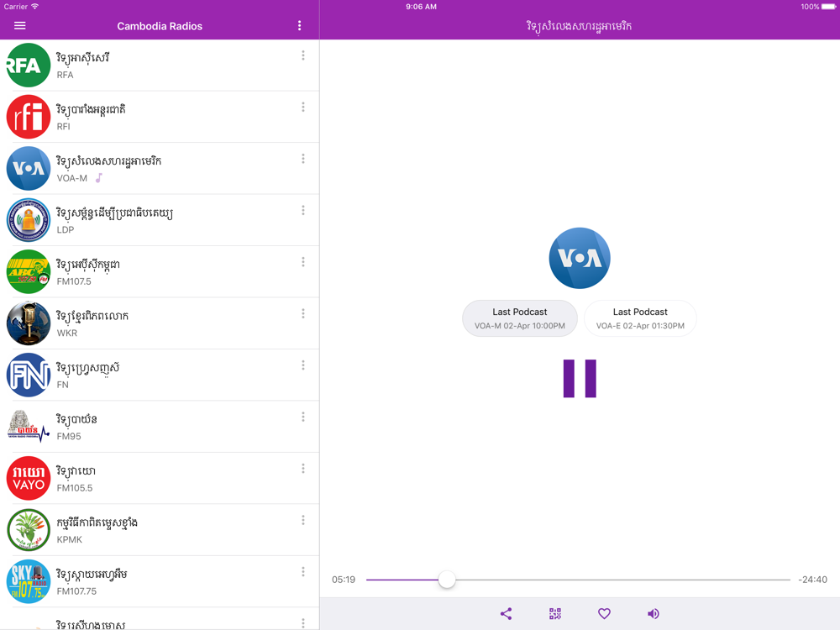
Task: Pause the VOA playback
Action: [580, 379]
